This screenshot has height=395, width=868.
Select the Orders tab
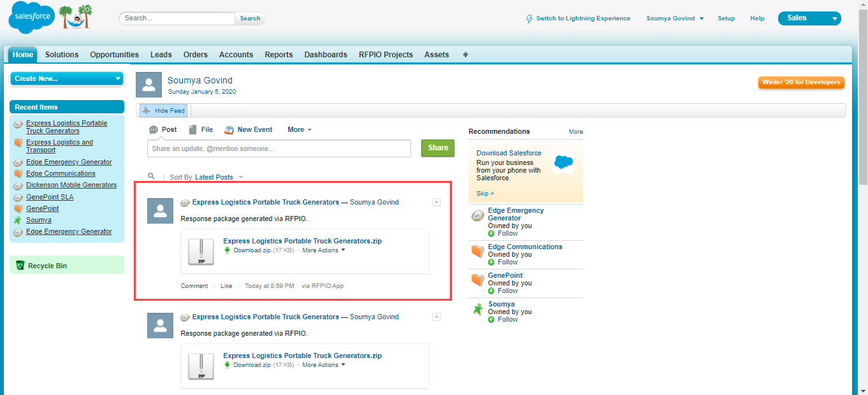196,55
